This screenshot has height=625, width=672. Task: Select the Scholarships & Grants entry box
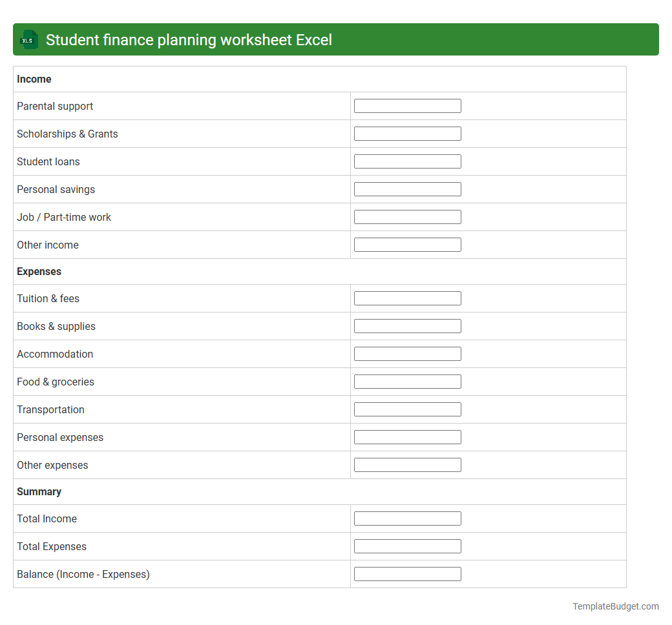pyautogui.click(x=407, y=133)
